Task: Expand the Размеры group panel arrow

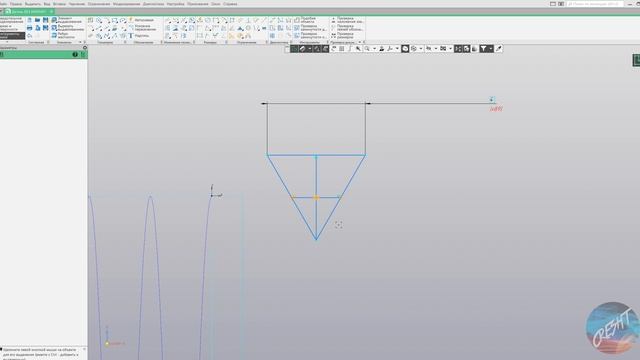Action: tap(227, 42)
